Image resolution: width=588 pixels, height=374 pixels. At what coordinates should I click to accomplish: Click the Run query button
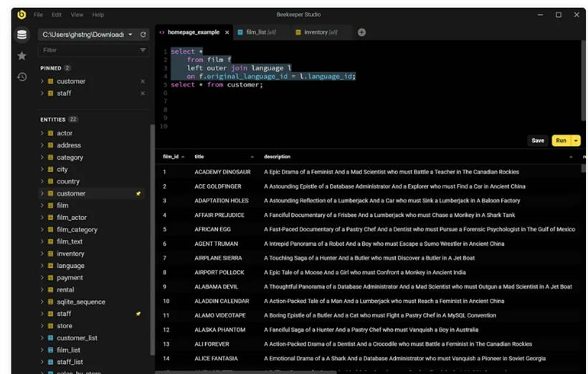(561, 140)
